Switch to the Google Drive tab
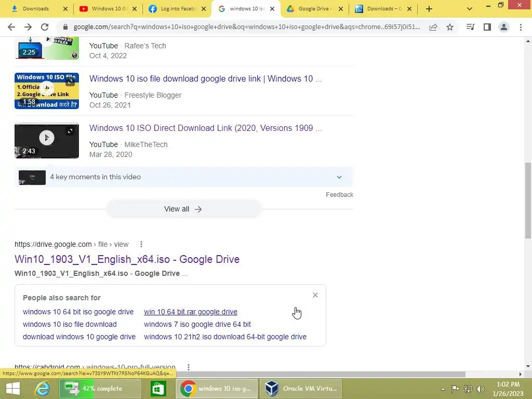Image resolution: width=532 pixels, height=399 pixels. coord(314,9)
